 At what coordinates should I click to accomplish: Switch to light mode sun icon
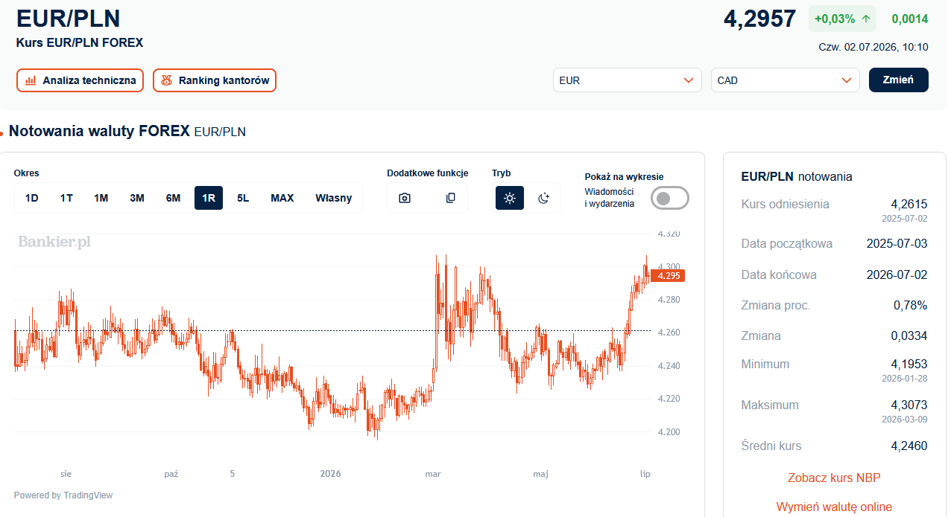click(510, 198)
